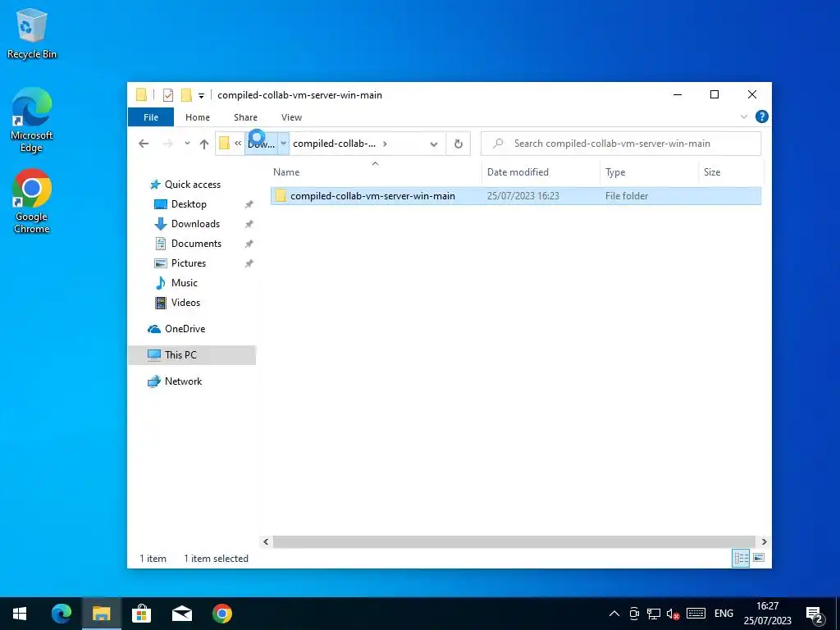Switch to Large icons view button
The width and height of the screenshot is (840, 630).
(x=759, y=558)
